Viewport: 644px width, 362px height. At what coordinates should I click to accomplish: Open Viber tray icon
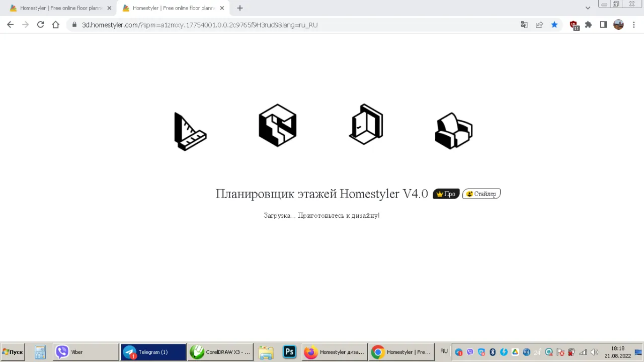470,352
